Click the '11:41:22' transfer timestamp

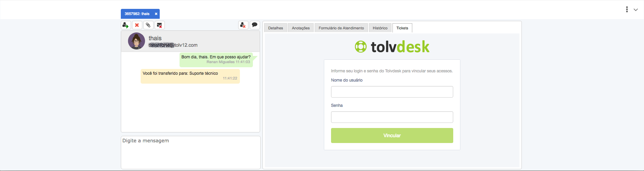click(x=230, y=79)
